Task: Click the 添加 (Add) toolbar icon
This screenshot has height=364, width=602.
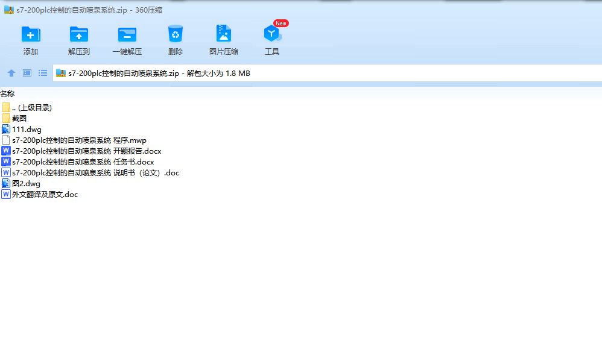Action: point(31,34)
